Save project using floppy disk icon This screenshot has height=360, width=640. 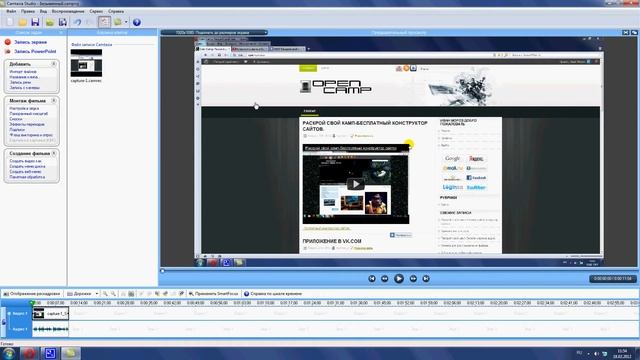(35, 22)
